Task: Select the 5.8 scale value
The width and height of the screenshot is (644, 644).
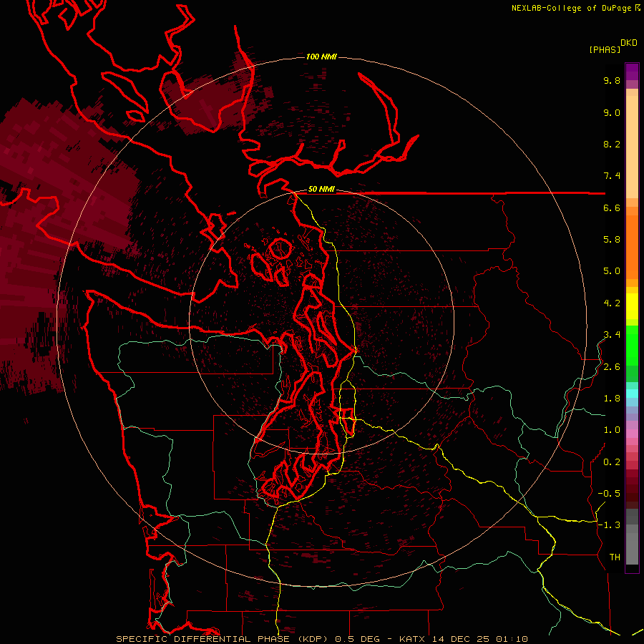Action: click(612, 240)
